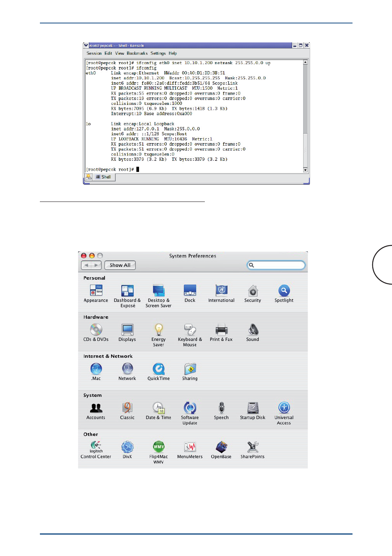Open Accounts preferences
The height and width of the screenshot is (556, 392).
pos(96,411)
